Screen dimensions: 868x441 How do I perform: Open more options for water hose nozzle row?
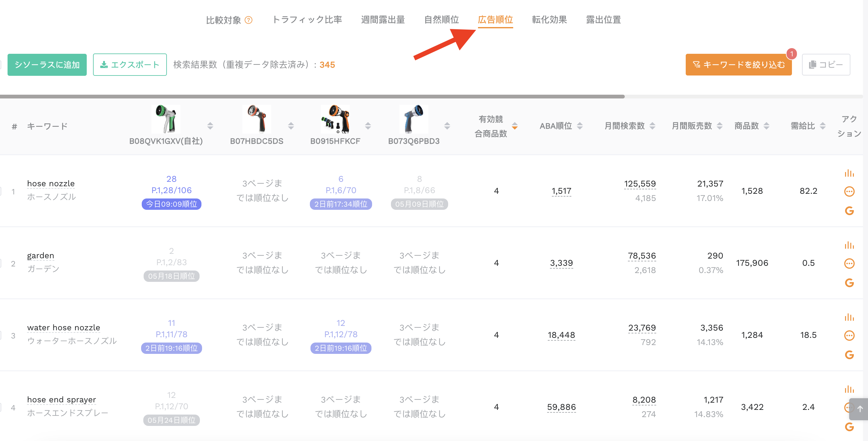point(849,336)
